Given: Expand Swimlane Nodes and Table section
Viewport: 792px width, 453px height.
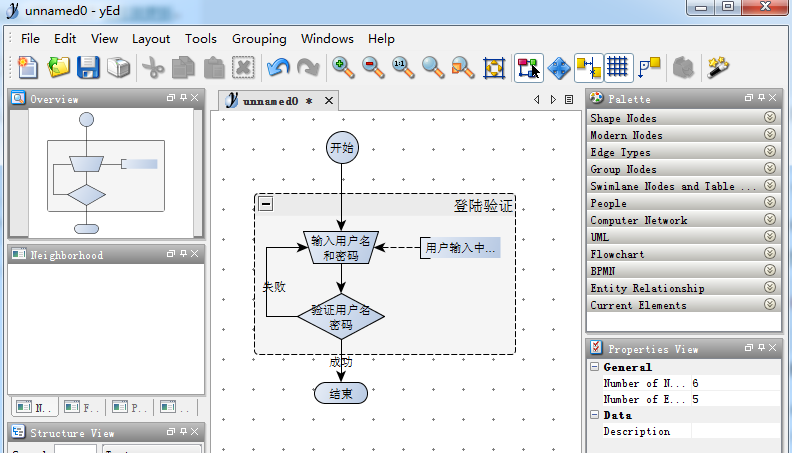Looking at the screenshot, I should (x=684, y=186).
